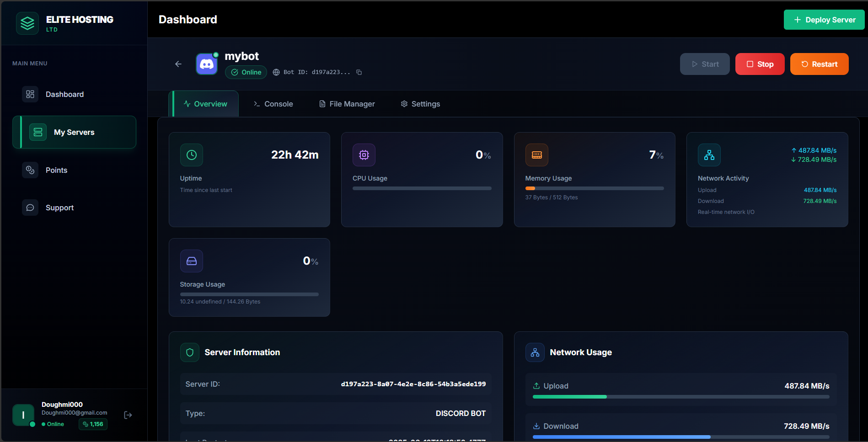The height and width of the screenshot is (442, 868).
Task: Click the Download arrow icon in Network Usage
Action: [536, 426]
